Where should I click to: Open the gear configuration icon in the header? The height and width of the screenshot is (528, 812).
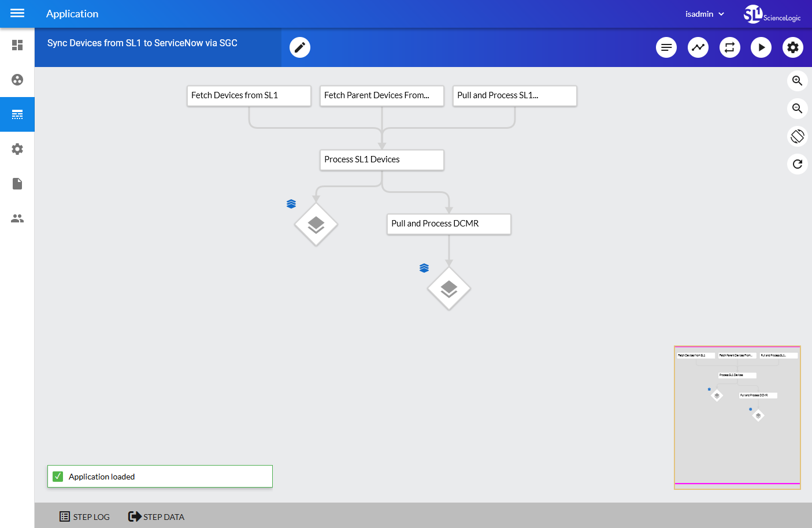pos(793,47)
